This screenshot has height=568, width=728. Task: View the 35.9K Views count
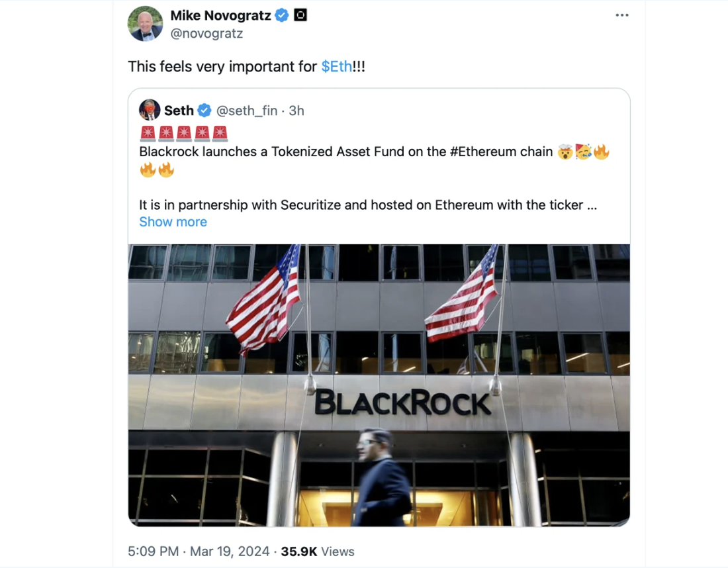[318, 551]
